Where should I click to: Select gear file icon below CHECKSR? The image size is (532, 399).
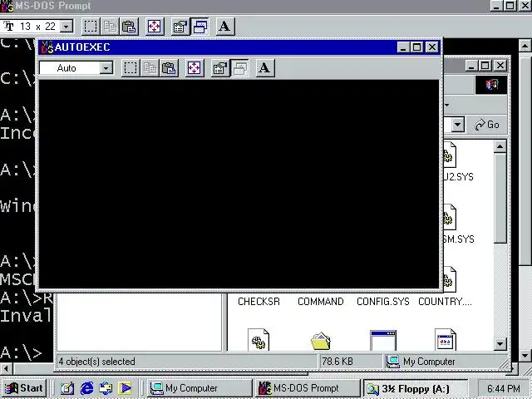(x=259, y=340)
